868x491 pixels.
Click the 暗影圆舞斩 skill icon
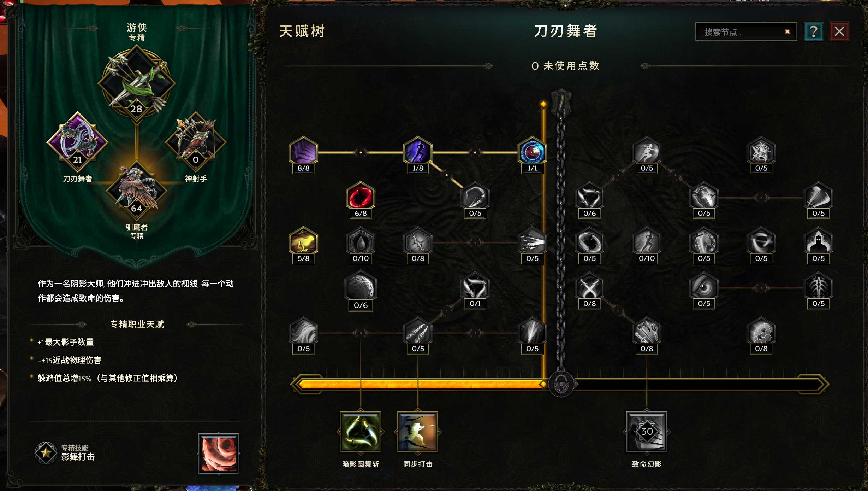click(x=360, y=432)
